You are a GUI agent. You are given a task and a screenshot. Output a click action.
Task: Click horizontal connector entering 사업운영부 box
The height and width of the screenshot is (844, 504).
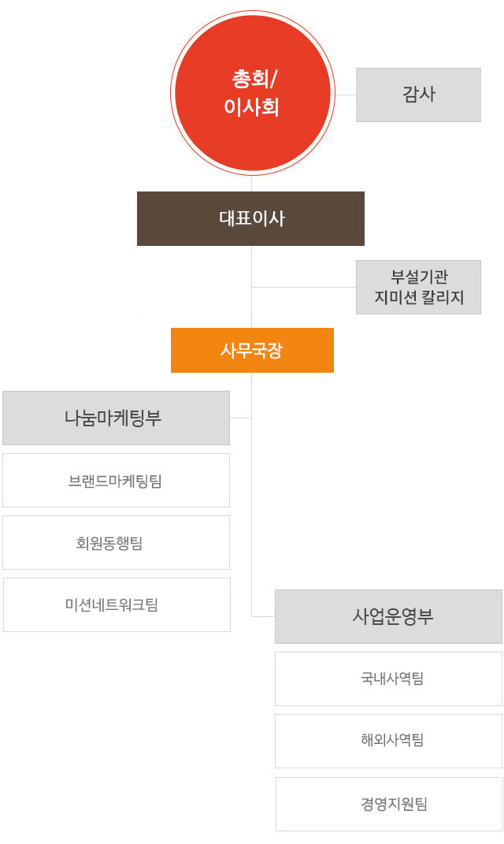click(263, 616)
